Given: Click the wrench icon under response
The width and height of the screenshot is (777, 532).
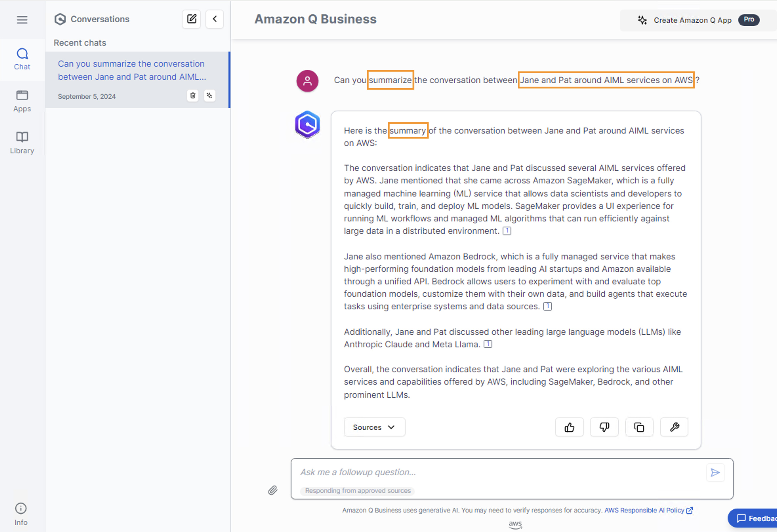Looking at the screenshot, I should (674, 427).
